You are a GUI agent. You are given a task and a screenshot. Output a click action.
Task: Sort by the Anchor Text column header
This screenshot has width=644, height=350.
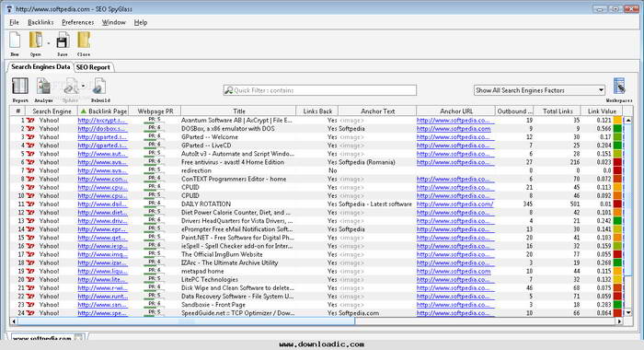pyautogui.click(x=377, y=111)
